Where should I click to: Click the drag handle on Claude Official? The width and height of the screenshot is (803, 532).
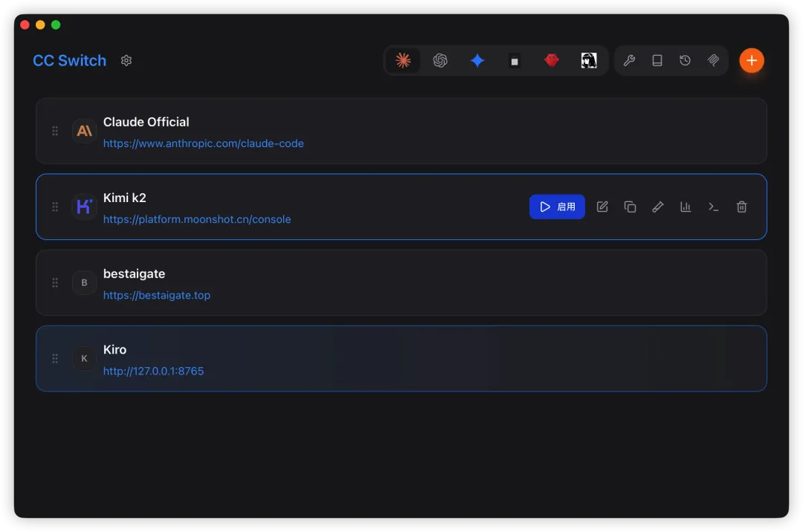[x=55, y=131]
